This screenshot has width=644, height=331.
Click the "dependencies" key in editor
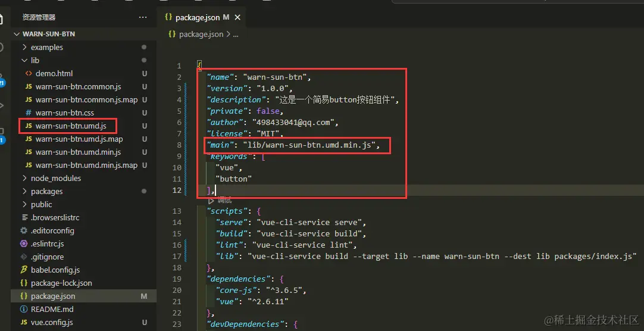(238, 279)
